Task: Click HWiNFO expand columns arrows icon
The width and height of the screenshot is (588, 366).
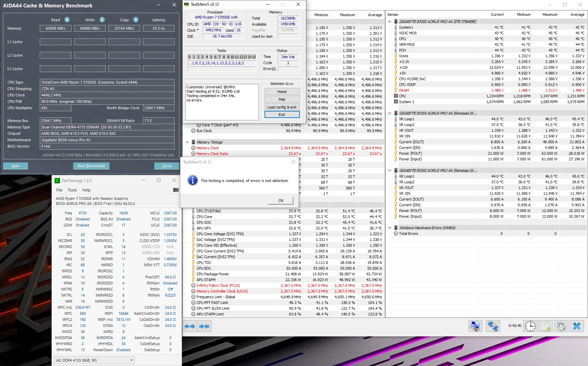Action: click(190, 326)
